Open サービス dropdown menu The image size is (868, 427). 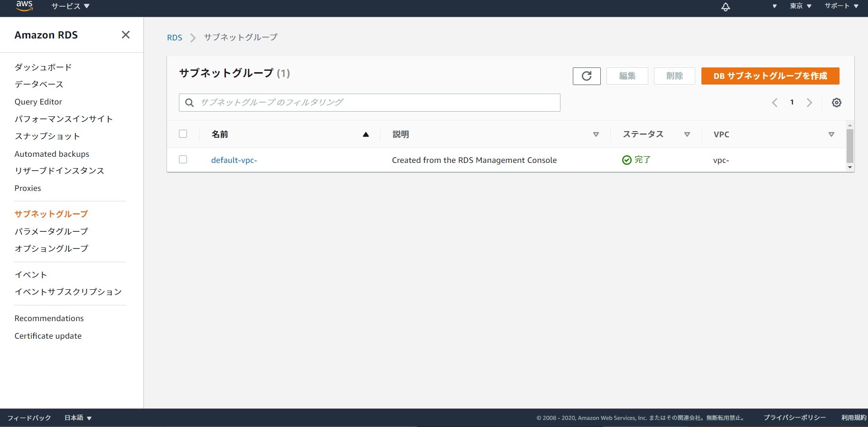tap(70, 6)
